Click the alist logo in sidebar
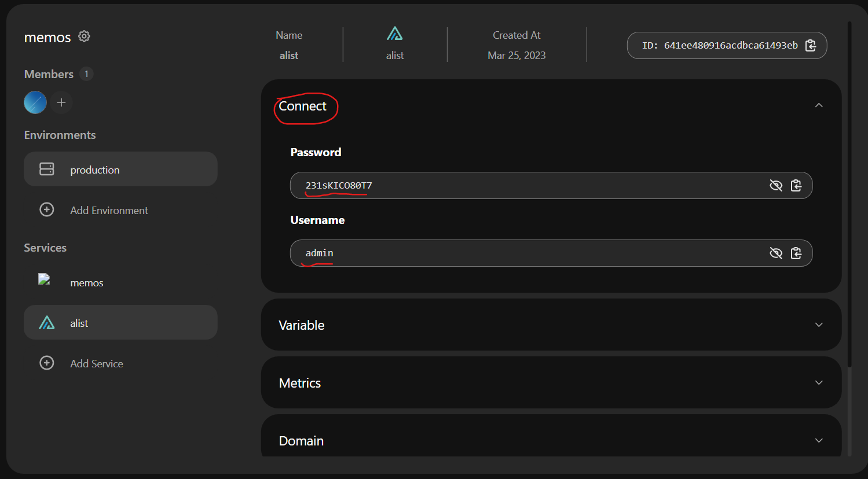This screenshot has width=868, height=479. [47, 322]
